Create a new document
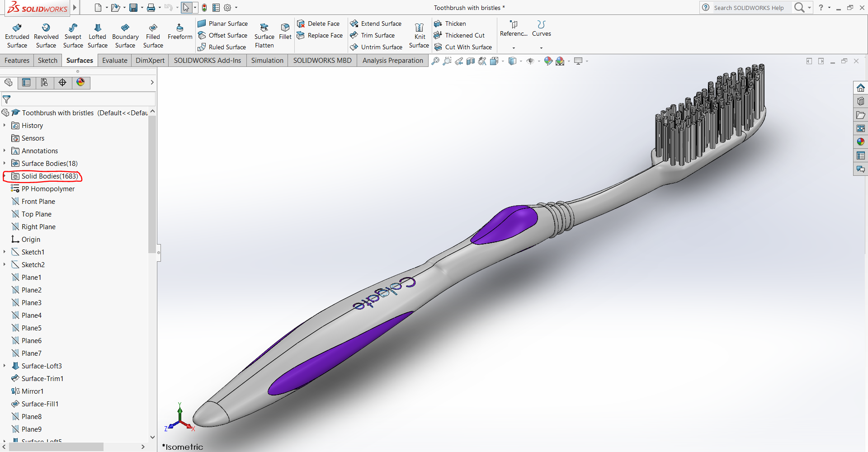This screenshot has width=868, height=452. (98, 8)
